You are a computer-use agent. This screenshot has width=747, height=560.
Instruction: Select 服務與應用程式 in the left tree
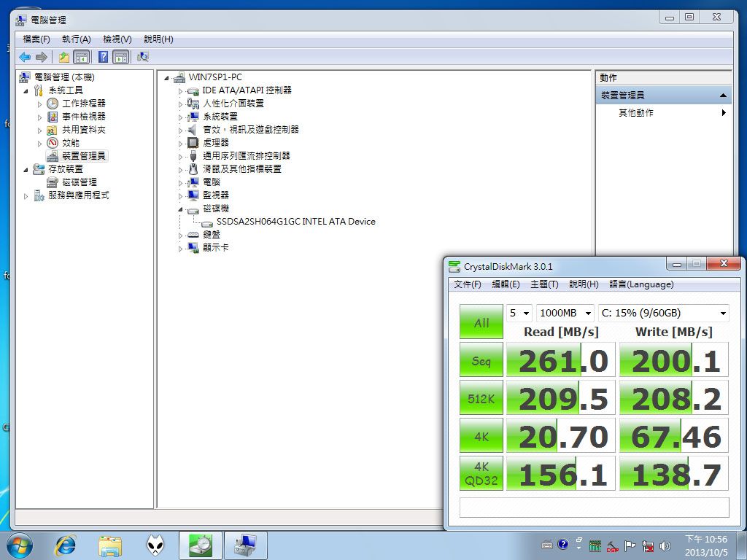tap(79, 195)
